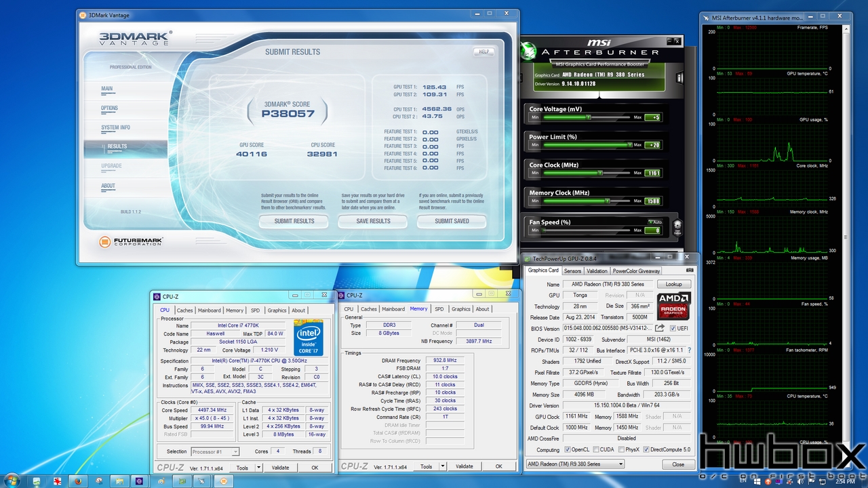Toggle the DirectCompute 5.0 checkbox
This screenshot has height=488, width=868.
[646, 449]
